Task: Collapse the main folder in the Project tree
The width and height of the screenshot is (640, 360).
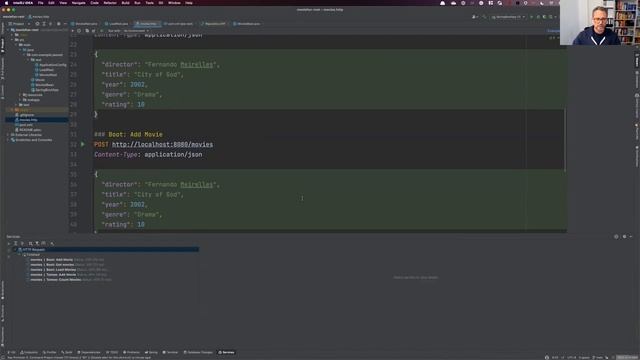Action: [16, 45]
